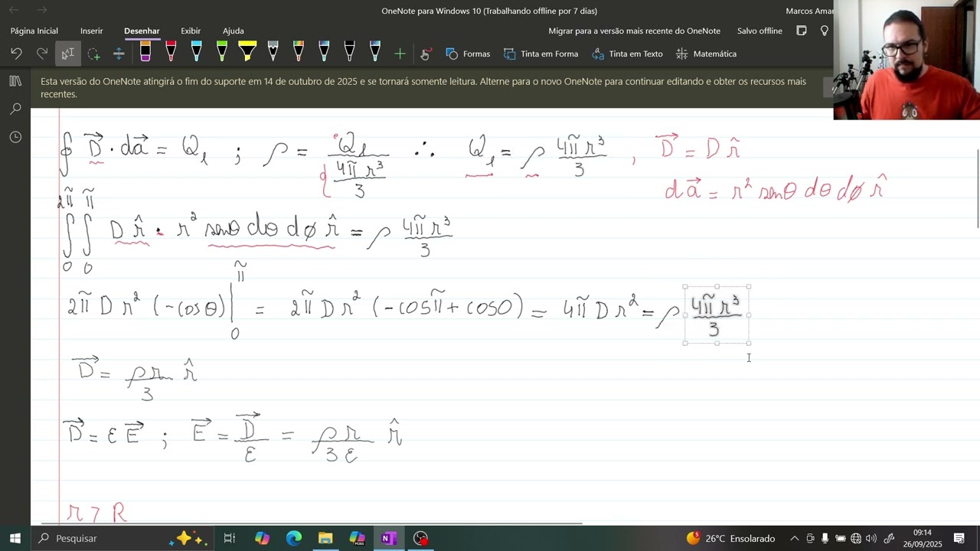Select the rainbow ink pen
The width and height of the screenshot is (980, 551).
pos(298,52)
